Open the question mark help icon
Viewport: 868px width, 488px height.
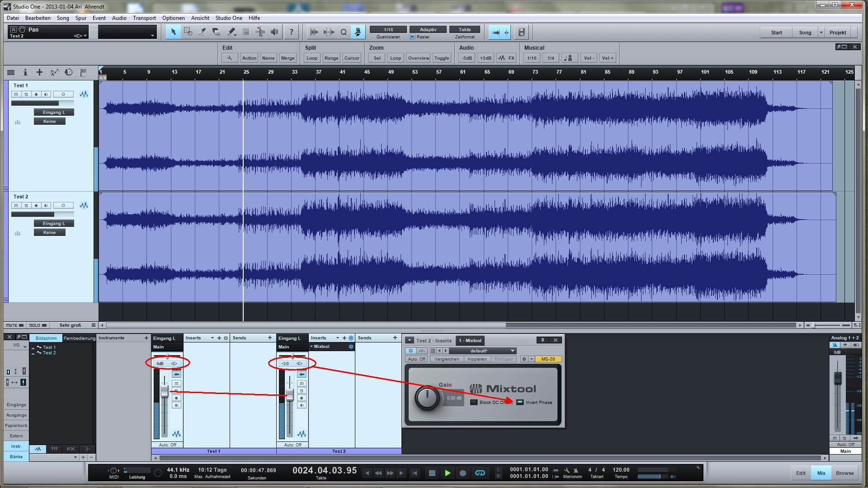tap(291, 32)
